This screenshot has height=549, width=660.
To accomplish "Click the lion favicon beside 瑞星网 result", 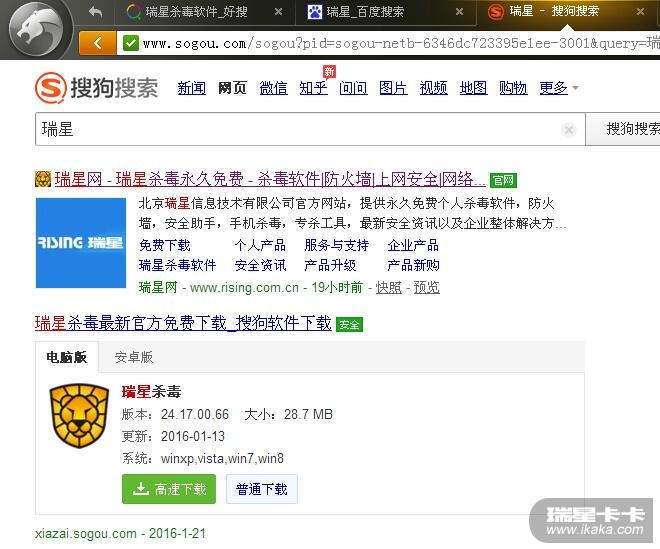I will [43, 179].
